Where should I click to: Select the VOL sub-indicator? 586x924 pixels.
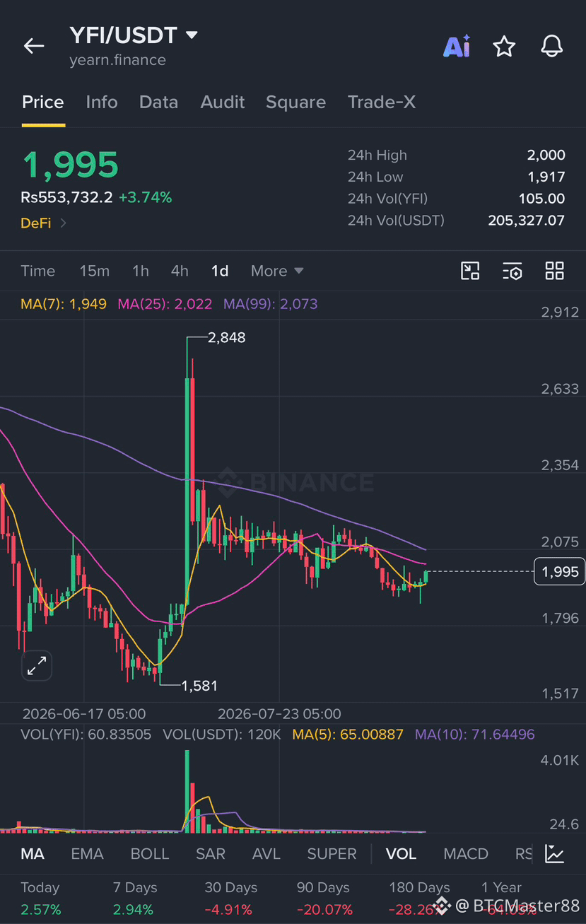(x=401, y=854)
